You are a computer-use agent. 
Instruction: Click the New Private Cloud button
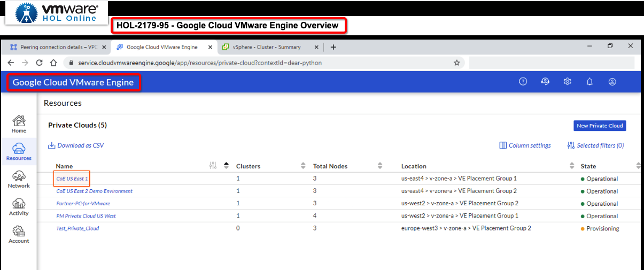click(x=600, y=126)
